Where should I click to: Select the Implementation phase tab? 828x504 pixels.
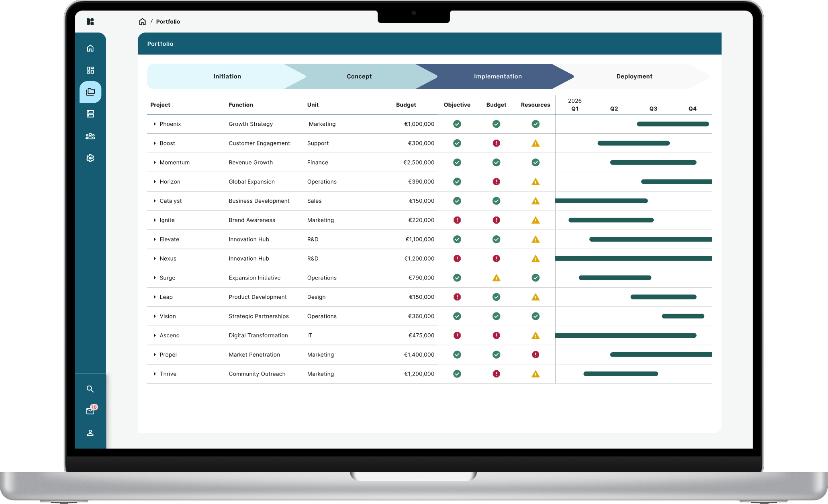497,76
